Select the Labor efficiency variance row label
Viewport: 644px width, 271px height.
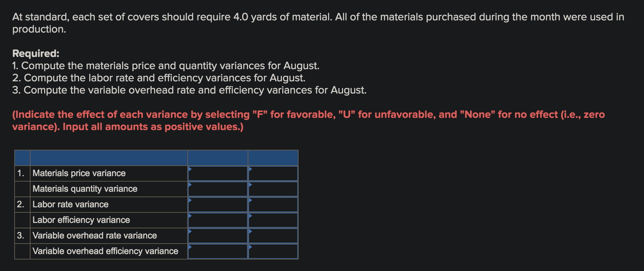(81, 220)
